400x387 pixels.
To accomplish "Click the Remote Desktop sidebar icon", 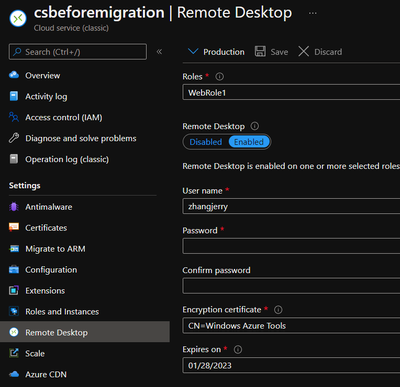I will pyautogui.click(x=14, y=332).
